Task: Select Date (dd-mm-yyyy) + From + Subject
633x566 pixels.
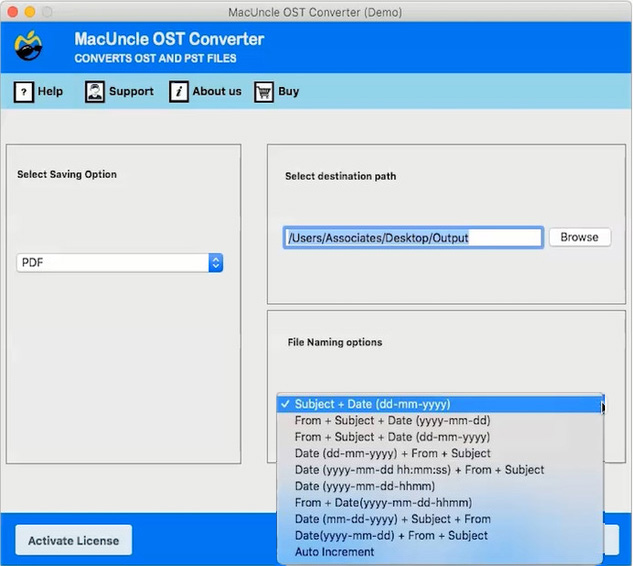Action: (440, 453)
